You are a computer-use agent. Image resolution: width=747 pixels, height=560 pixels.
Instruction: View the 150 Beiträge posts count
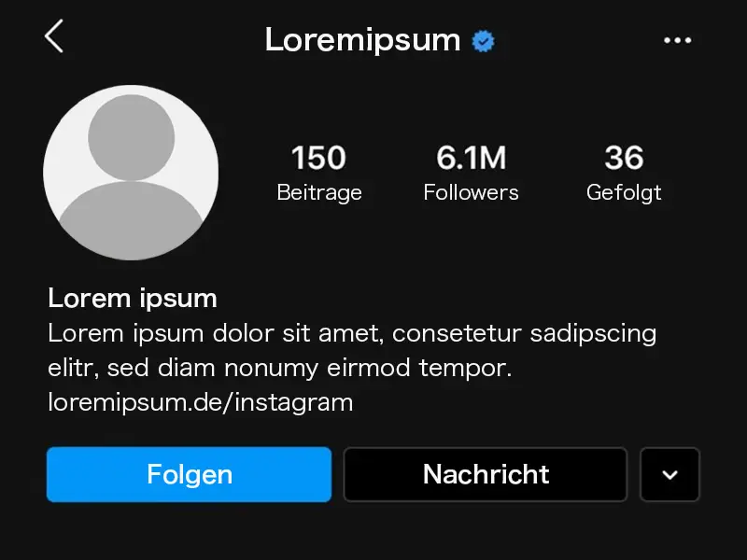(x=319, y=174)
